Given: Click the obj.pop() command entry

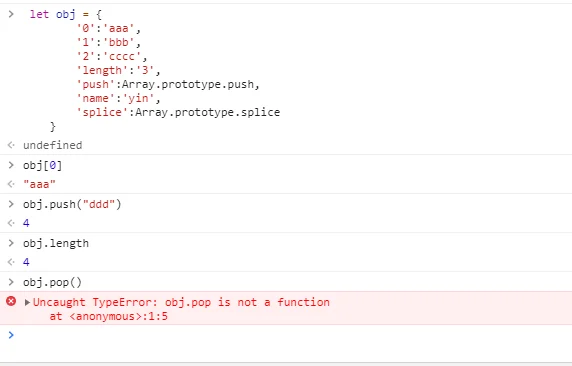Looking at the screenshot, I should click(x=53, y=282).
